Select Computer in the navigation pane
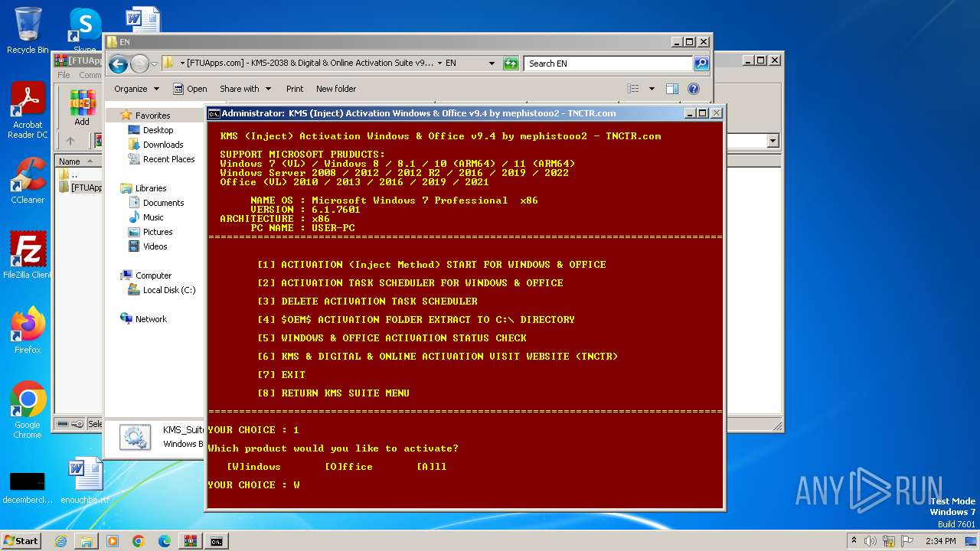 pyautogui.click(x=145, y=275)
